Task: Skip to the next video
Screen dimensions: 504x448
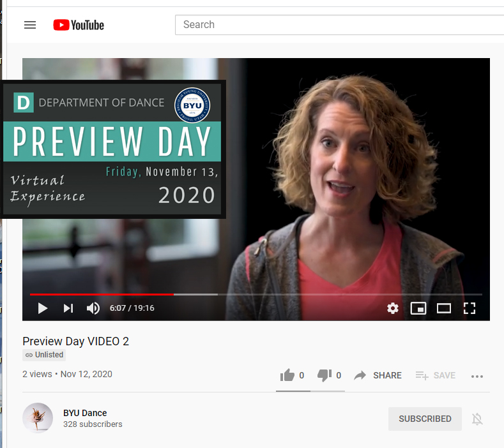Action: 68,308
